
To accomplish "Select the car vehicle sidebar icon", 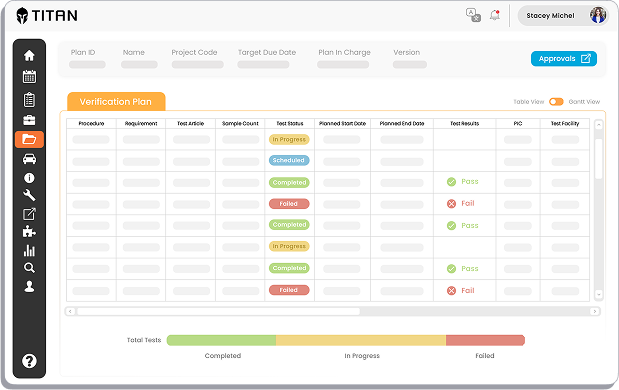I will click(29, 159).
